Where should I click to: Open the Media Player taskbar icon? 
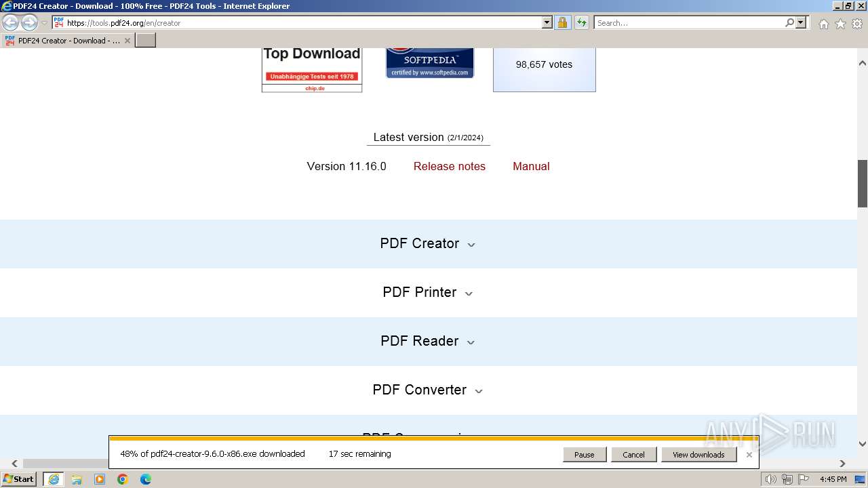coord(100,479)
